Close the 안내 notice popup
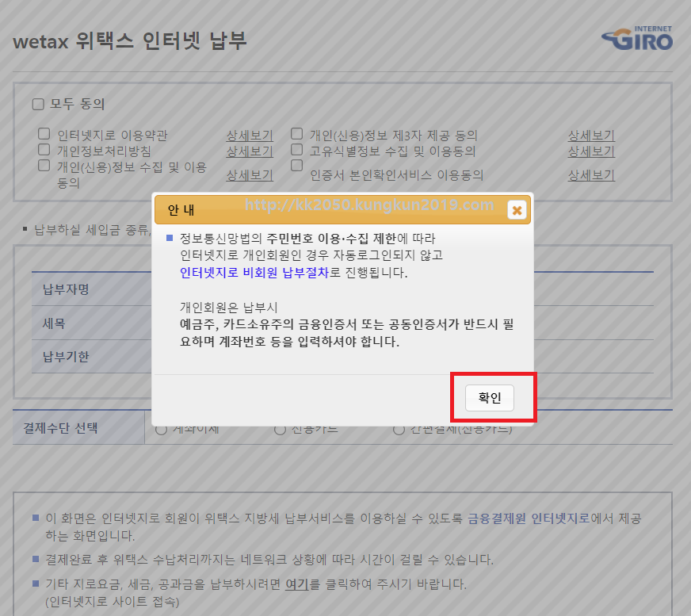 pyautogui.click(x=516, y=210)
